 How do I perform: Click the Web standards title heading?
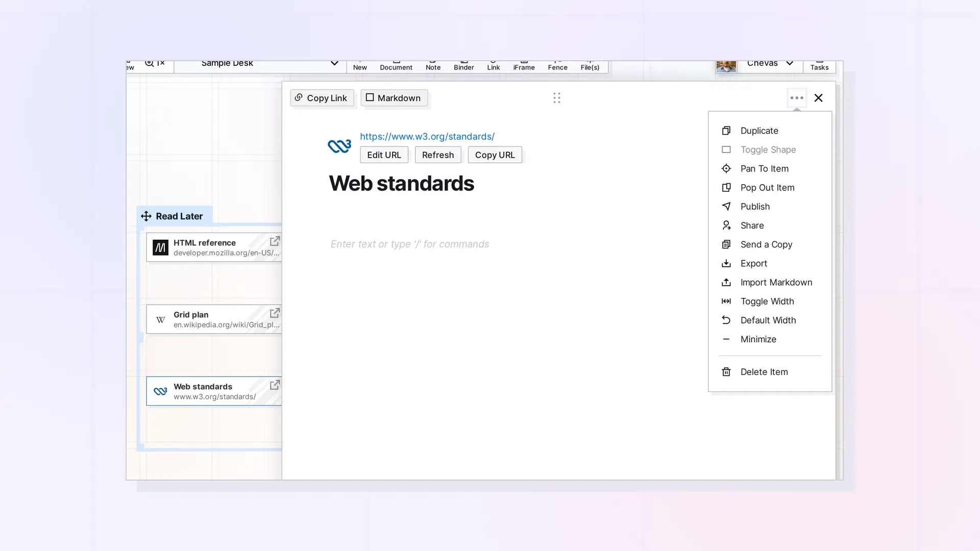pos(401,183)
